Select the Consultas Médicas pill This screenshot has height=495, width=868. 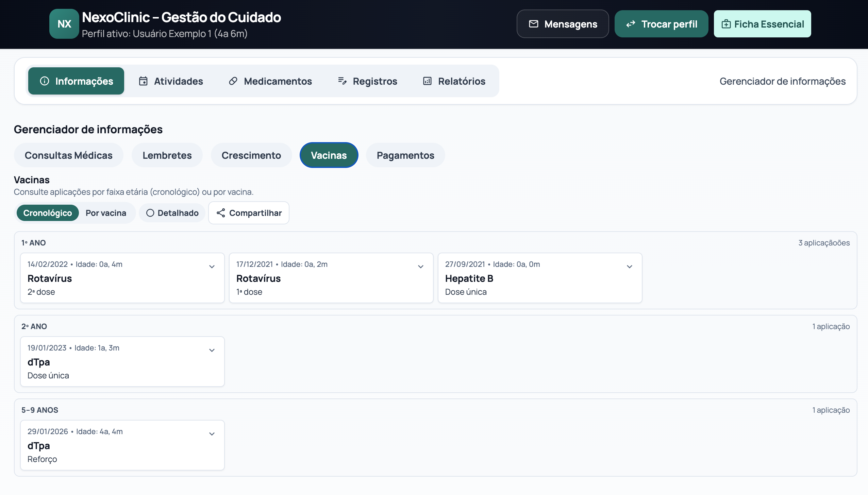click(x=69, y=155)
